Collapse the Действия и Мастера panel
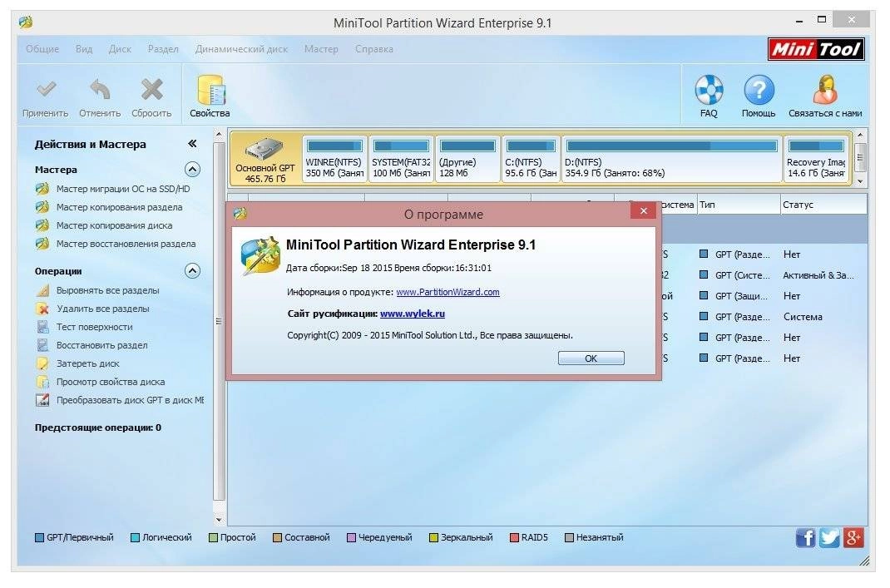The height and width of the screenshot is (588, 890). 192,144
